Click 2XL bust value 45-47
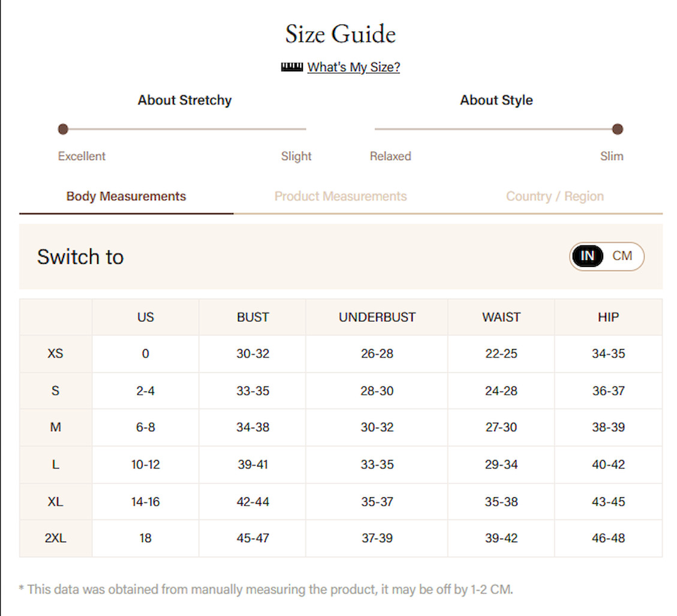 (252, 538)
